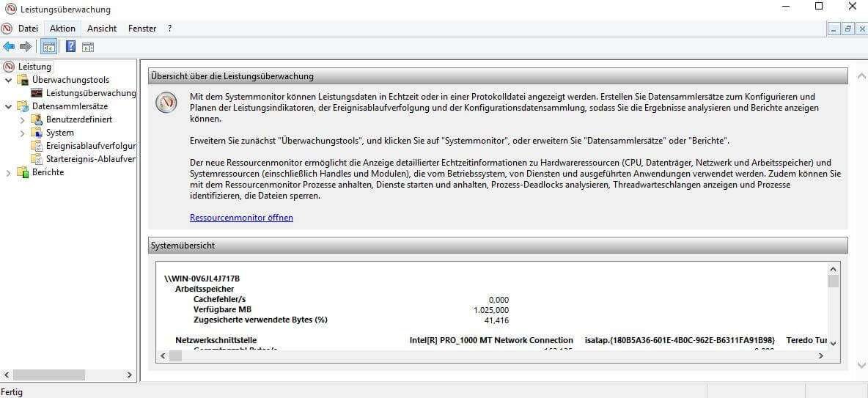Select the Überwachungstools label in tree

click(x=71, y=80)
